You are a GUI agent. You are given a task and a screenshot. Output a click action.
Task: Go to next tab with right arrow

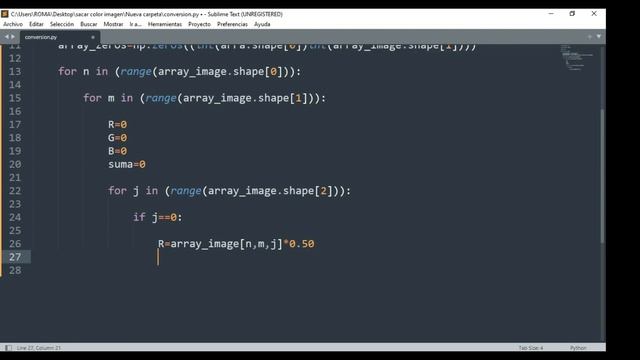pos(13,37)
